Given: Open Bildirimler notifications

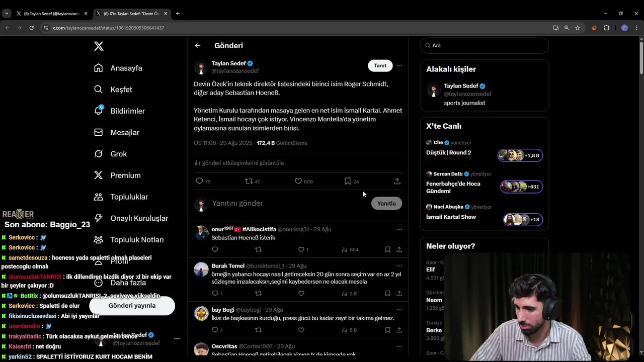Looking at the screenshot, I should [x=119, y=111].
